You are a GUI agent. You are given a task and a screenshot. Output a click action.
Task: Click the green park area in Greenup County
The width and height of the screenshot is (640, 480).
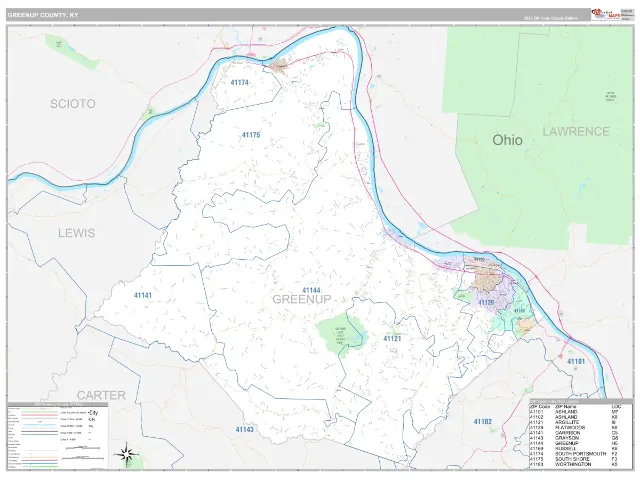pos(342,335)
